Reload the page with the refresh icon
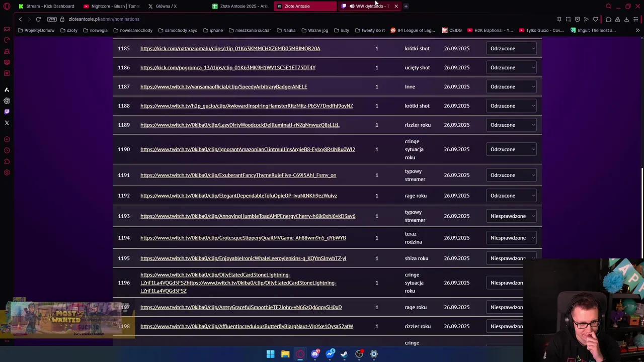This screenshot has height=362, width=644. tap(38, 19)
